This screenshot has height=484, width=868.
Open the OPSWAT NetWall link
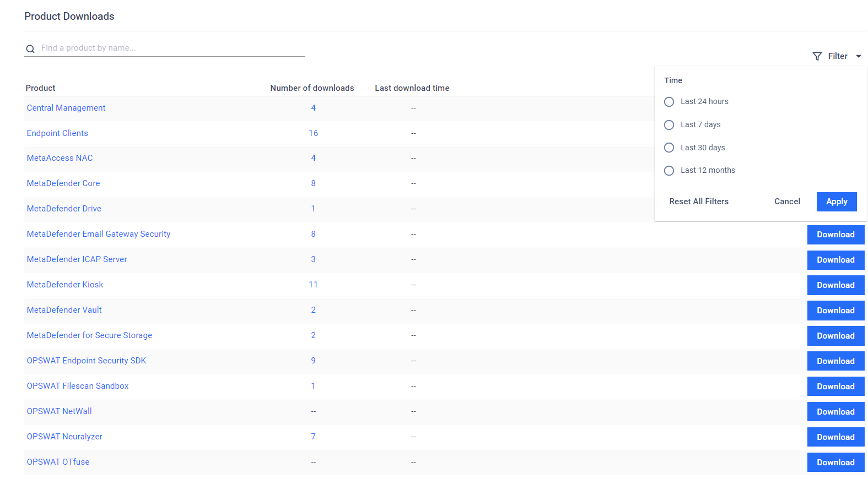tap(59, 411)
